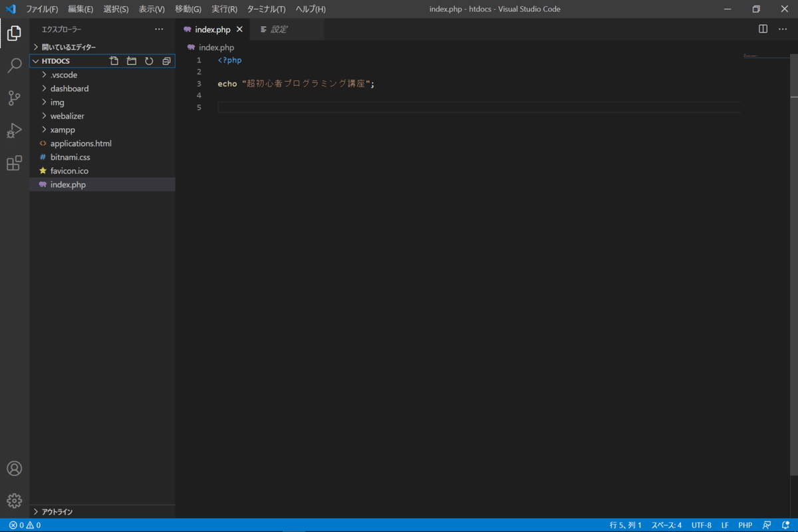Open the Search view in activity bar
This screenshot has width=798, height=532.
[14, 65]
